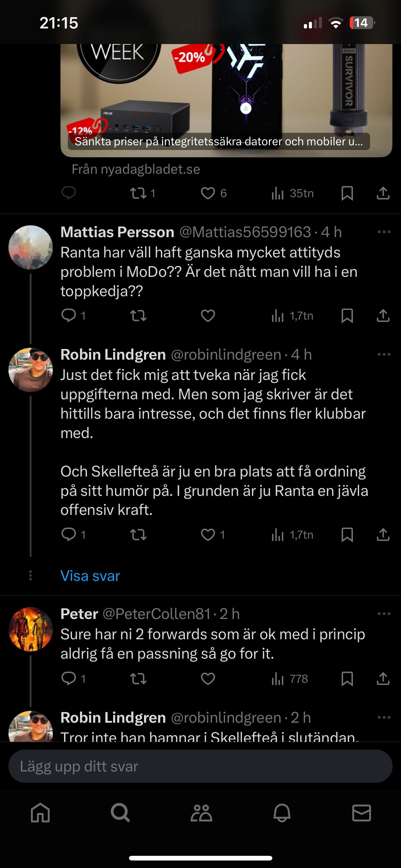
Task: Expand hidden replies with Visa svar
Action: (90, 576)
